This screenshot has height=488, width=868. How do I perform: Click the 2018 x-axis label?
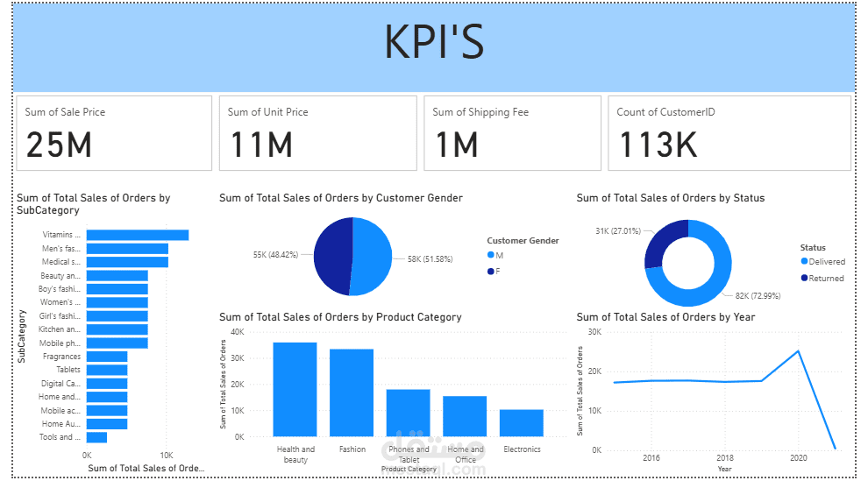(724, 458)
